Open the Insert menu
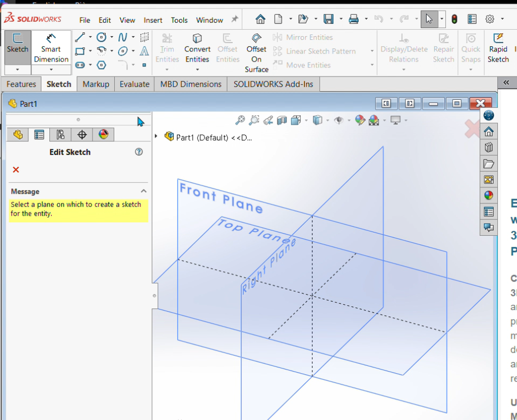This screenshot has width=517, height=420. pyautogui.click(x=153, y=20)
